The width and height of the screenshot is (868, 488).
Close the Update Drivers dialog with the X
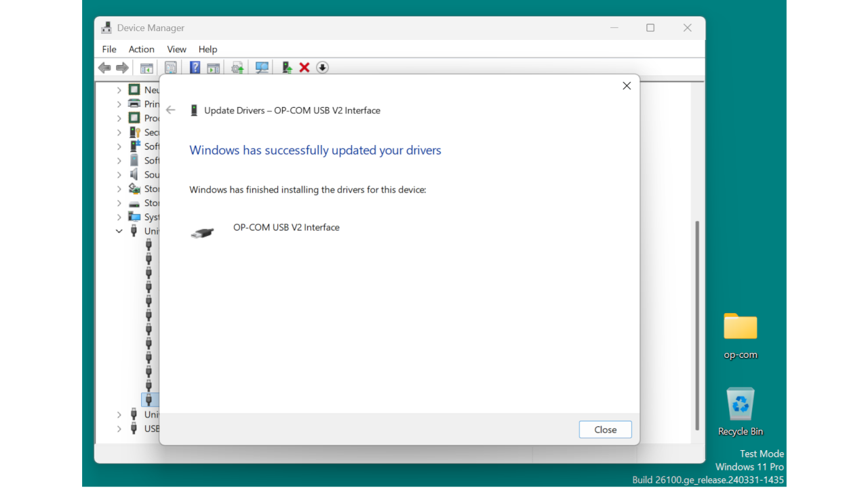pos(626,85)
